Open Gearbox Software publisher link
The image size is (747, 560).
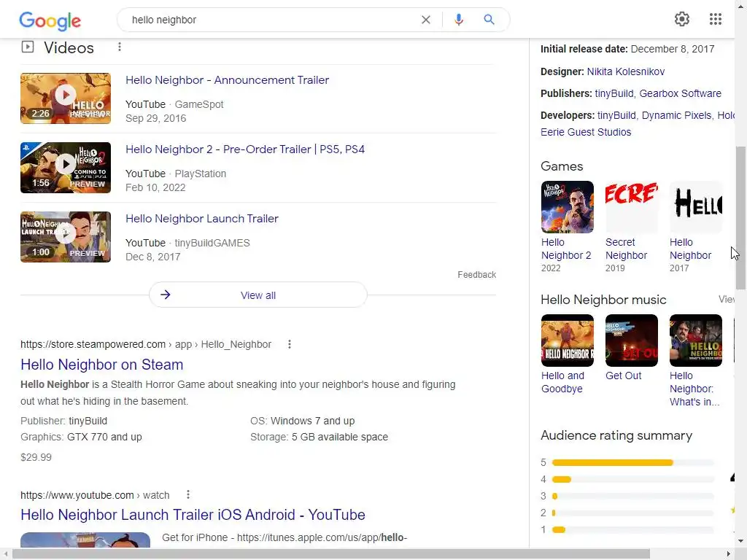click(681, 93)
